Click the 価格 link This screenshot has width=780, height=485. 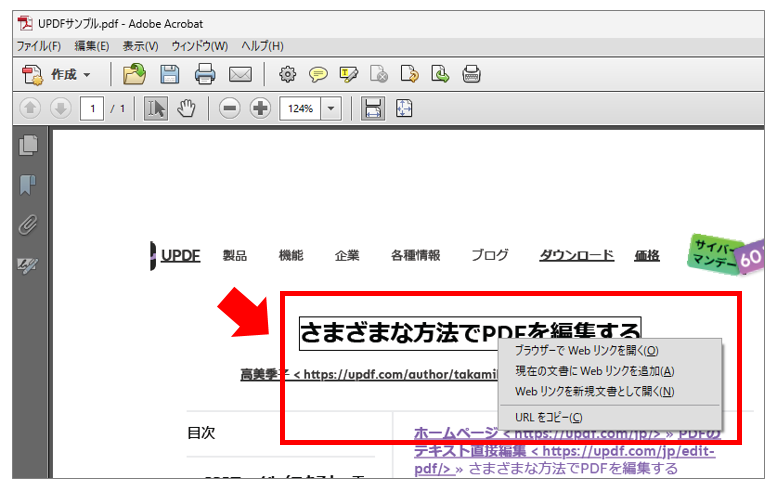647,256
